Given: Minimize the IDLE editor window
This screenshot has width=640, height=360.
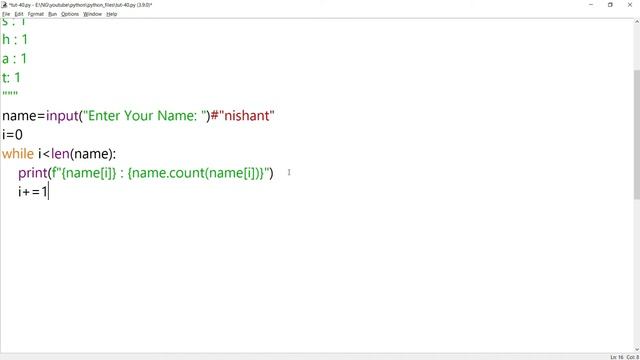Looking at the screenshot, I should (x=591, y=4).
